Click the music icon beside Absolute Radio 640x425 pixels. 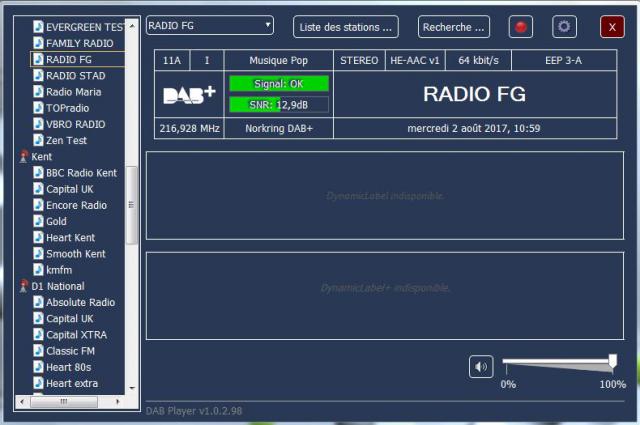(38, 302)
